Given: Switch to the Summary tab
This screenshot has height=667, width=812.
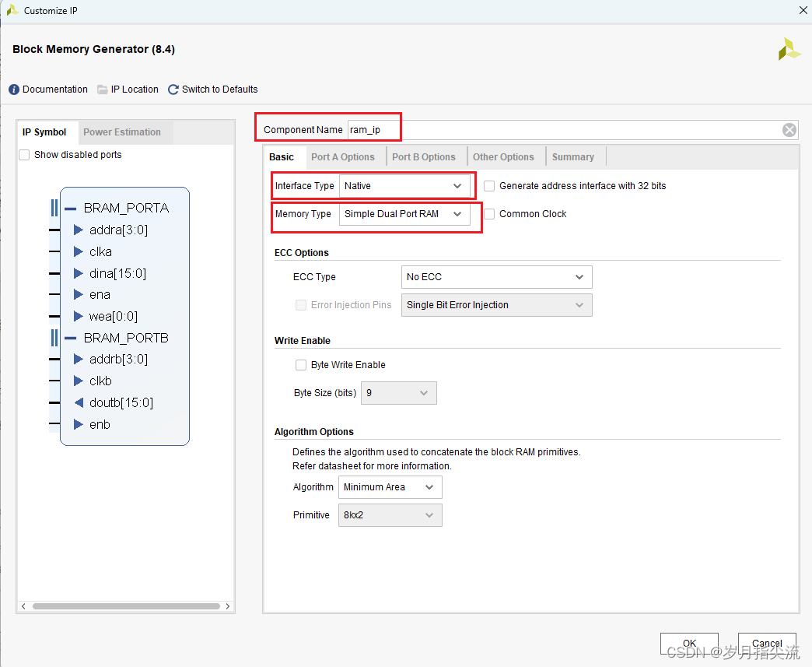Looking at the screenshot, I should pyautogui.click(x=572, y=157).
